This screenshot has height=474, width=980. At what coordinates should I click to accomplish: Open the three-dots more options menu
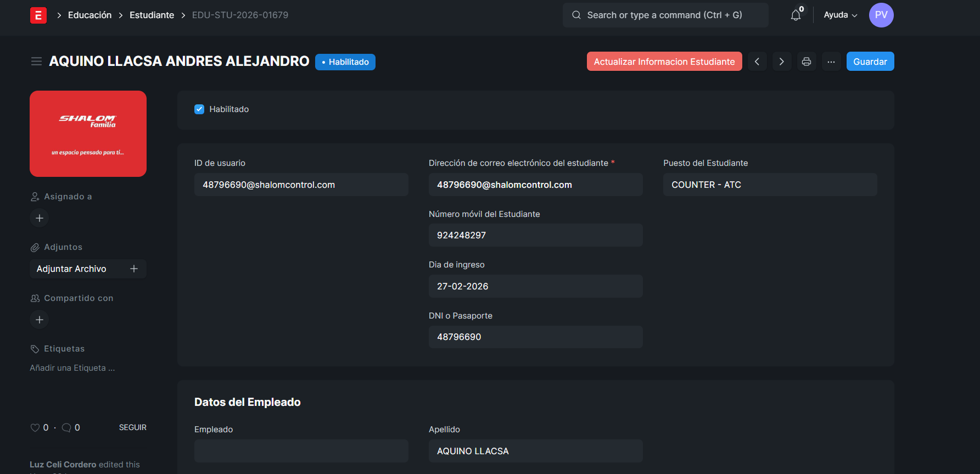pos(831,62)
